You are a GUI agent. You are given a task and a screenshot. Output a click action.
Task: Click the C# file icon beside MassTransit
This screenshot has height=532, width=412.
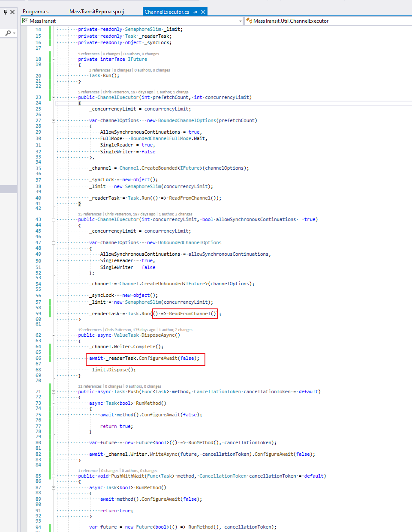click(x=25, y=21)
